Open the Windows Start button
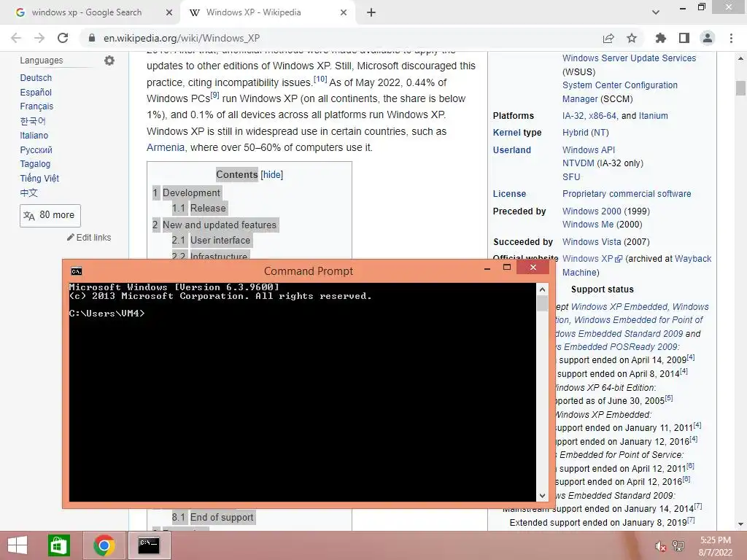Screen dimensions: 747x560 pyautogui.click(x=18, y=545)
